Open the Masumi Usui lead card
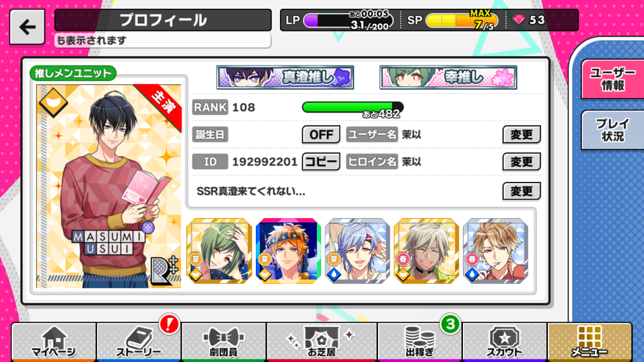Viewport: 644px width, 362px height. point(109,186)
